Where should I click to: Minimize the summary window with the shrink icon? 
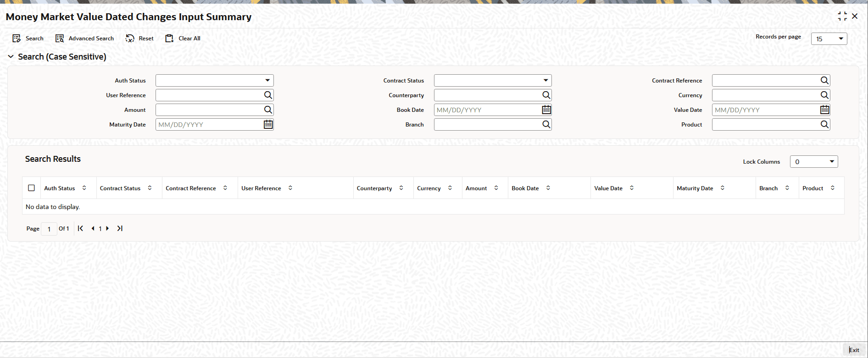coord(842,16)
